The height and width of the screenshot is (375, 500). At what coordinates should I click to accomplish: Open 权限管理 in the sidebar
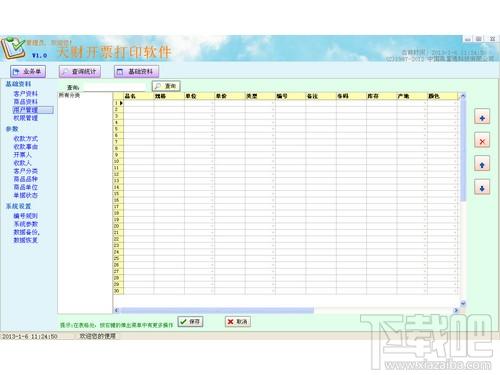[x=26, y=118]
